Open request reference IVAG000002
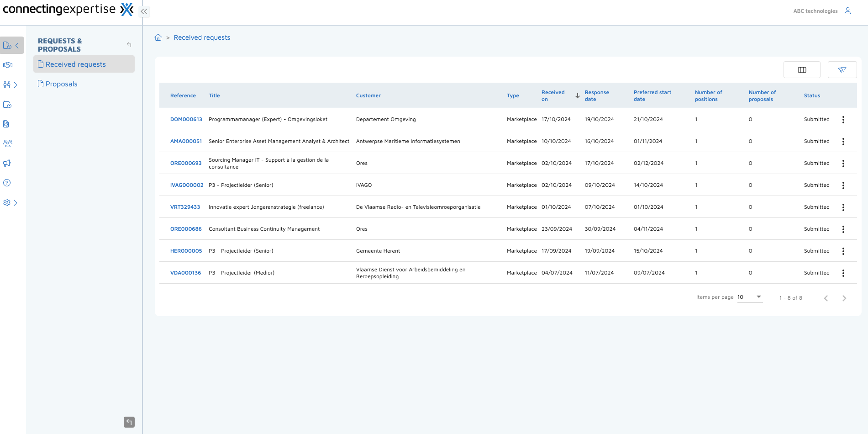 pyautogui.click(x=187, y=185)
